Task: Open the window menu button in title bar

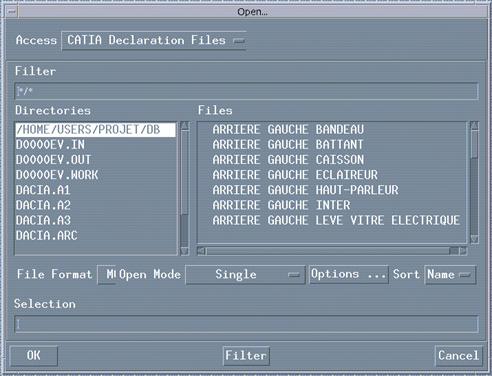Action: pos(12,12)
